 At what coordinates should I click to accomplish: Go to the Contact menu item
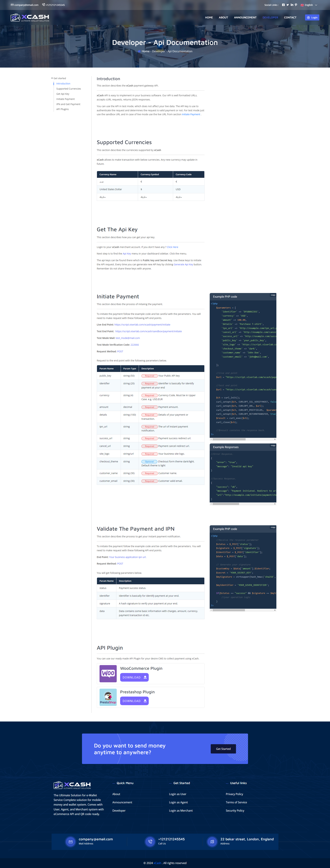point(290,18)
